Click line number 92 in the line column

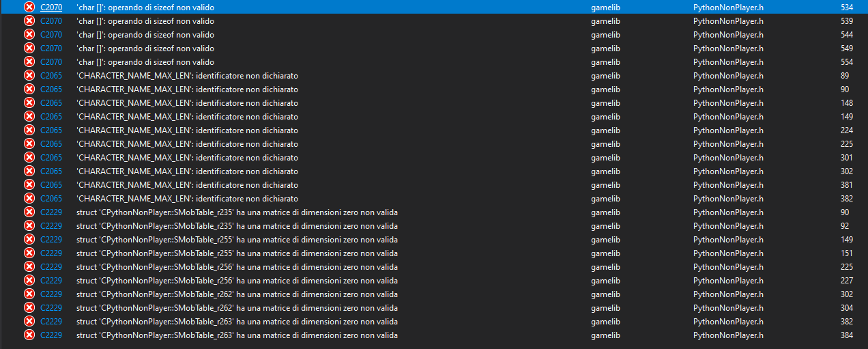pyautogui.click(x=845, y=225)
